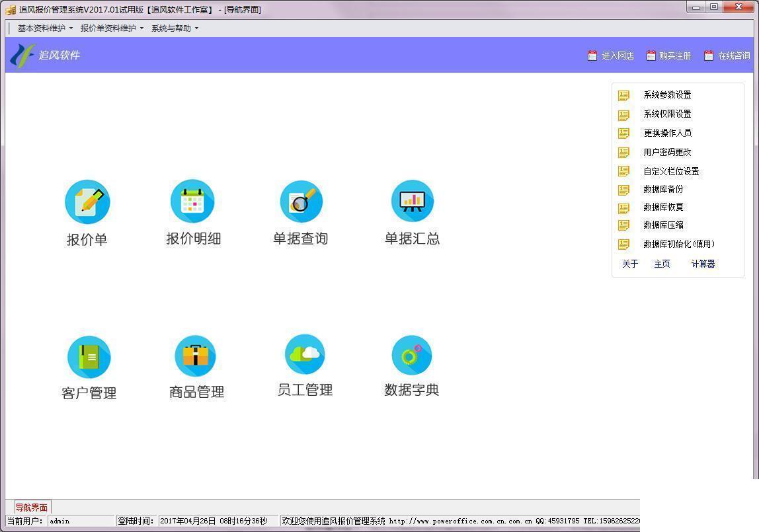Open the 报价明细 calendar icon
Viewport: 759px width, 532px height.
point(192,201)
